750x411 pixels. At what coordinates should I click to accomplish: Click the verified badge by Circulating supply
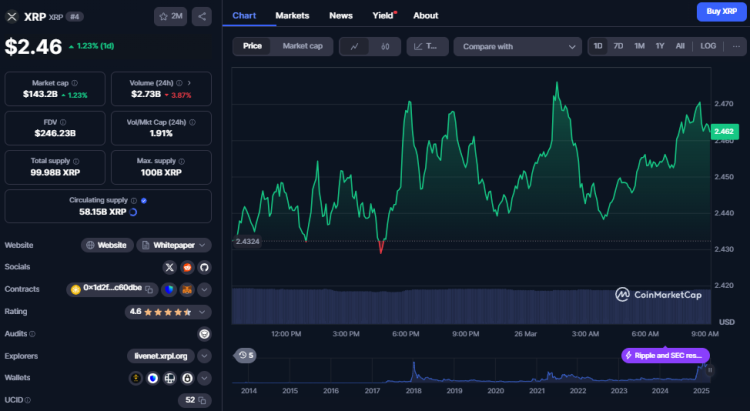(144, 200)
